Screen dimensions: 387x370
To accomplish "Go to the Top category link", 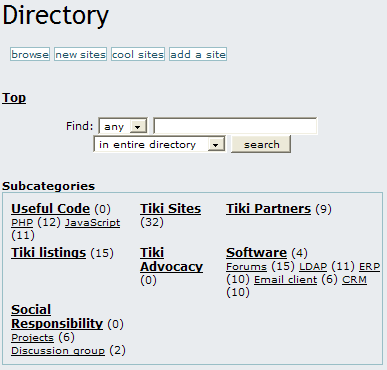I will tap(14, 98).
